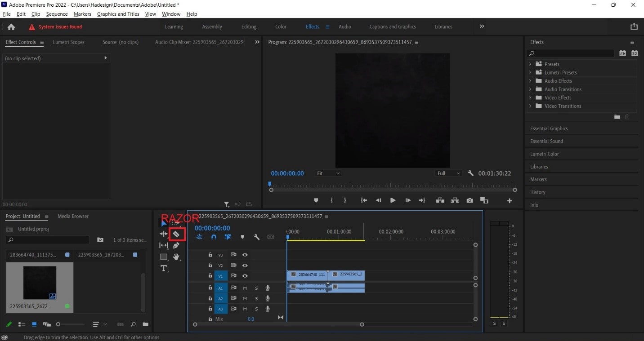
Task: Click Mark Out in the Program monitor
Action: (x=345, y=200)
